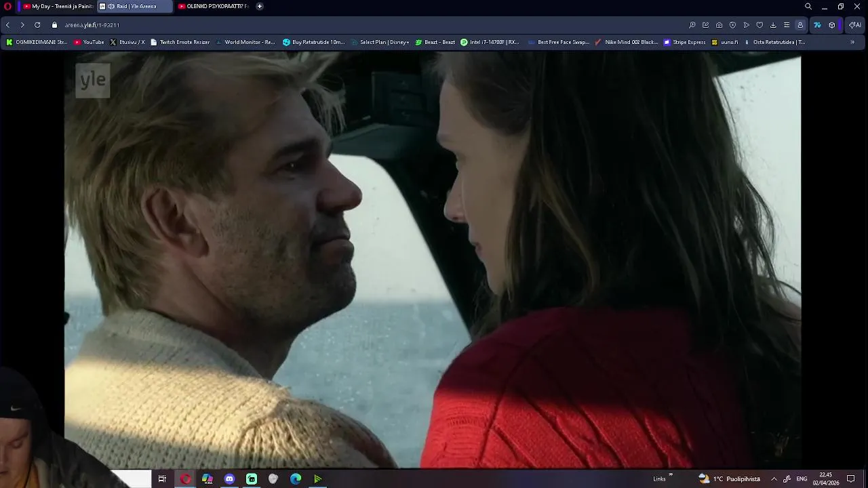
Task: Open the Opera main menu logo
Action: pos(7,6)
